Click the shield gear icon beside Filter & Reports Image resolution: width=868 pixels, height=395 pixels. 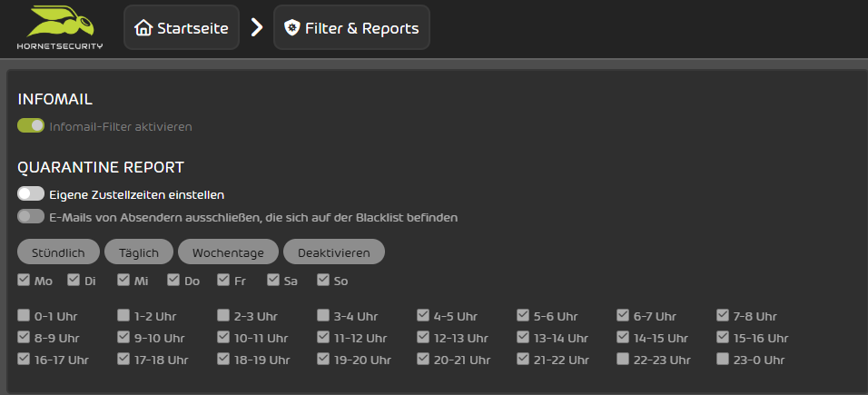coord(291,28)
